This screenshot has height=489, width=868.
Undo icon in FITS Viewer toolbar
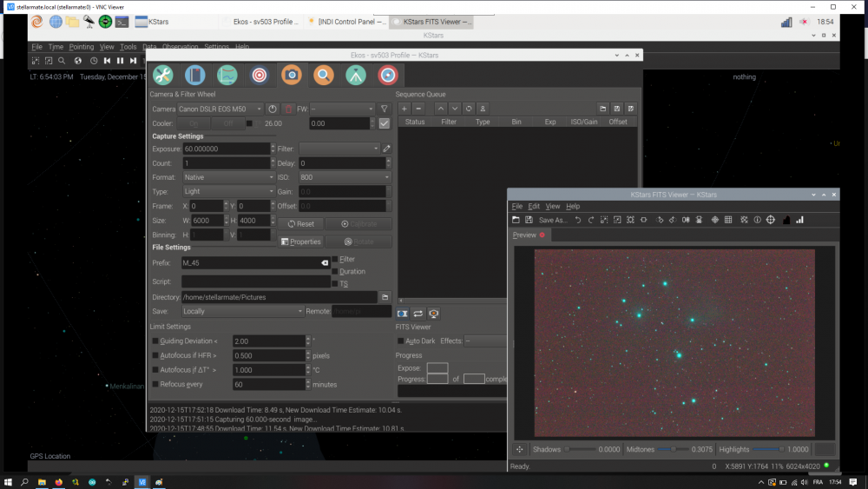(x=578, y=220)
